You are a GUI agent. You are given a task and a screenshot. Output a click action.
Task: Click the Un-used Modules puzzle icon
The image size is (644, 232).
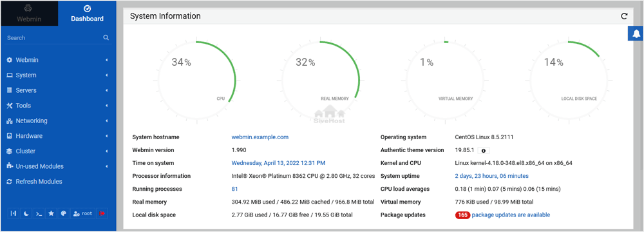(x=10, y=166)
